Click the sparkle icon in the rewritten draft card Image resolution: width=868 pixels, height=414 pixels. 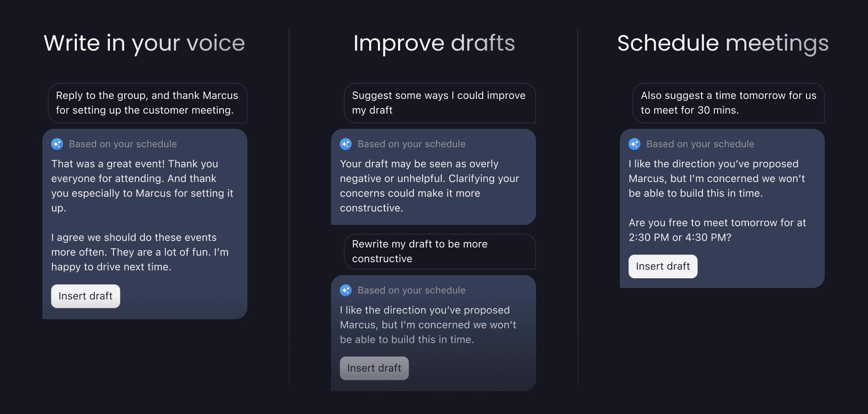346,290
